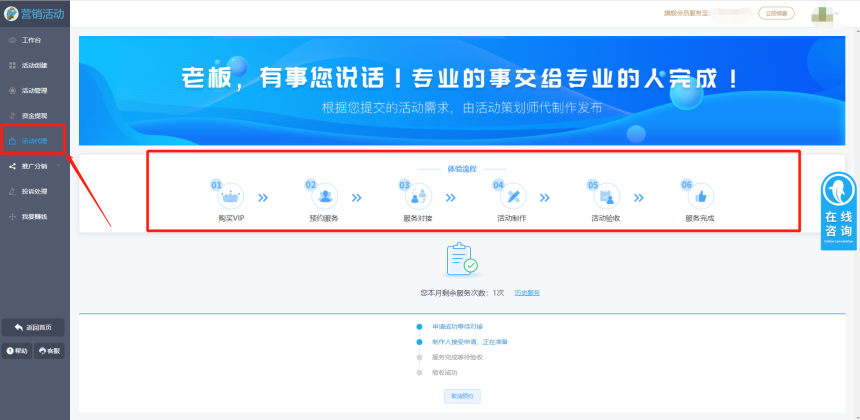Open the 历史服务 link
Image resolution: width=860 pixels, height=420 pixels.
point(527,293)
